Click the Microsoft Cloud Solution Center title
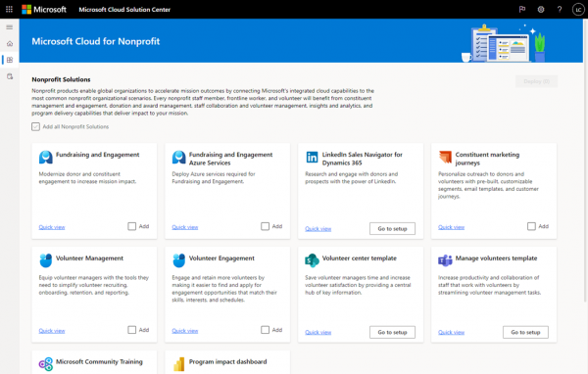The width and height of the screenshot is (588, 374). pos(124,10)
